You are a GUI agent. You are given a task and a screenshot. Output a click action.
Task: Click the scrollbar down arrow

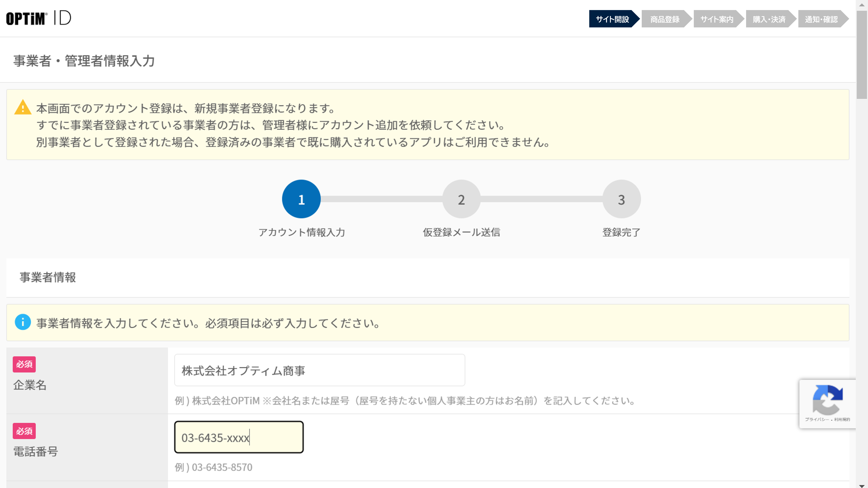click(x=862, y=485)
